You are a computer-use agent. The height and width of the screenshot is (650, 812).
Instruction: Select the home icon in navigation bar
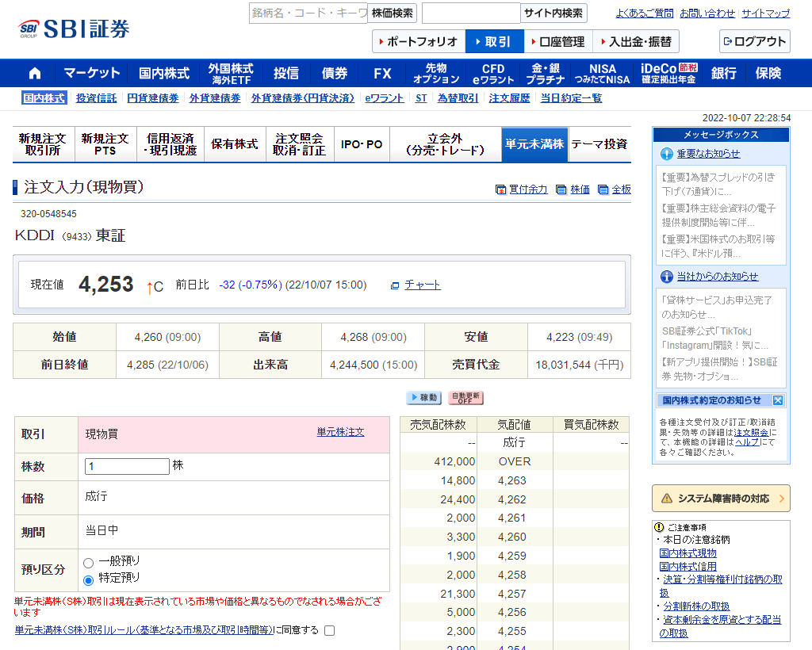(x=33, y=72)
